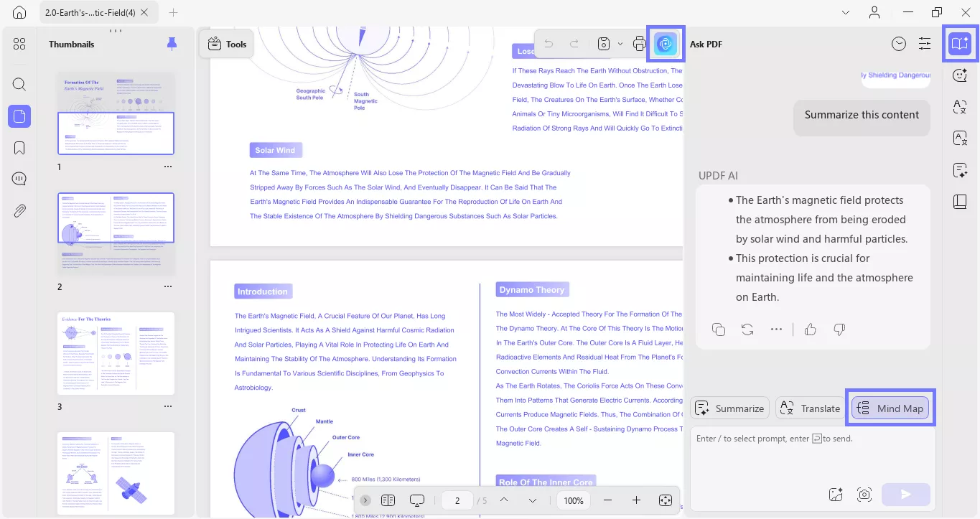Collapse the bottom page toolbar

point(365,500)
